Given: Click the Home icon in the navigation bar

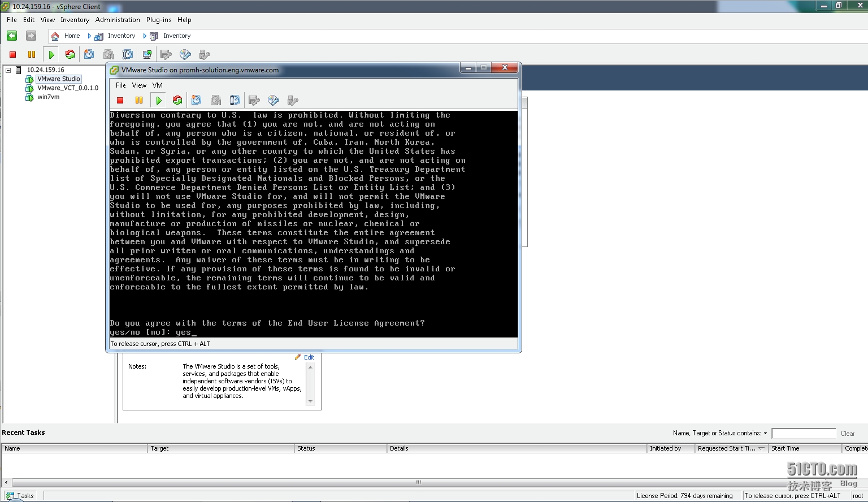Looking at the screenshot, I should pyautogui.click(x=55, y=36).
